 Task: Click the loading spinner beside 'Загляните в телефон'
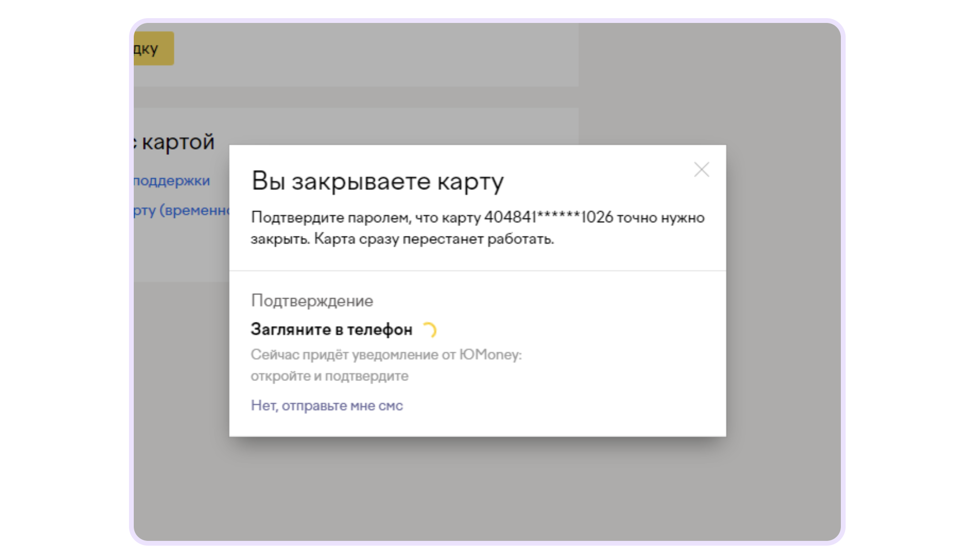point(430,330)
